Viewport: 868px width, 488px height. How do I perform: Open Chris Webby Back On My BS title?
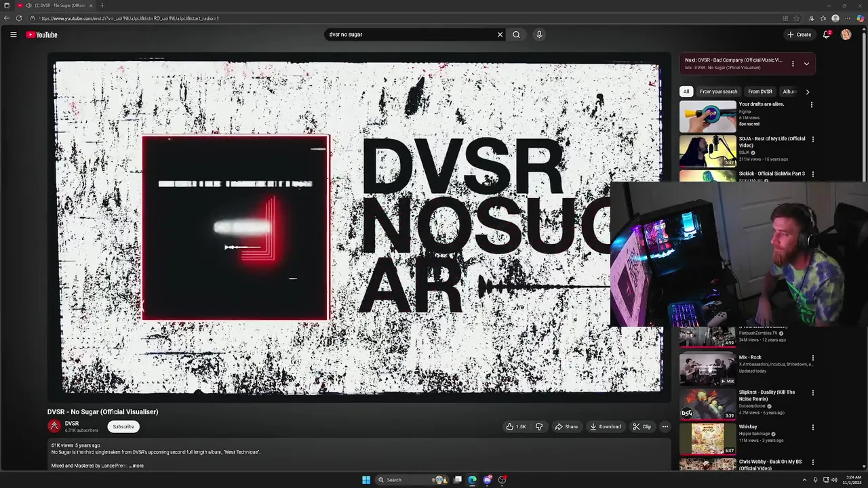click(770, 465)
